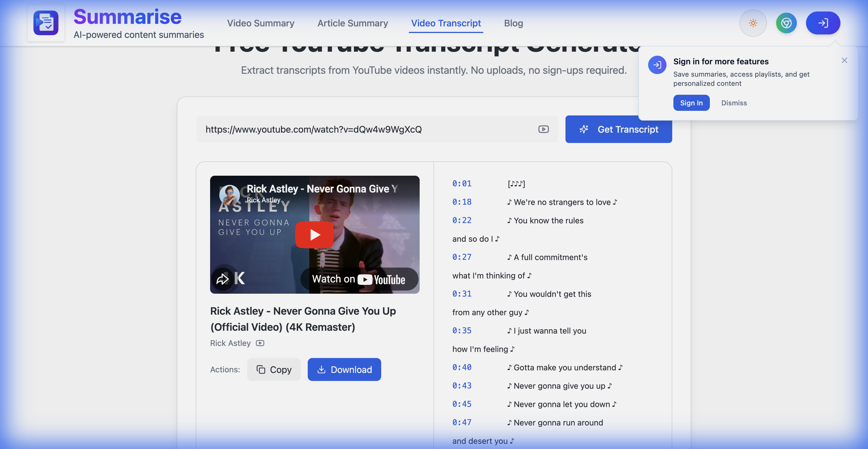868x449 pixels.
Task: Open the video via Watch on YouTube
Action: (359, 279)
